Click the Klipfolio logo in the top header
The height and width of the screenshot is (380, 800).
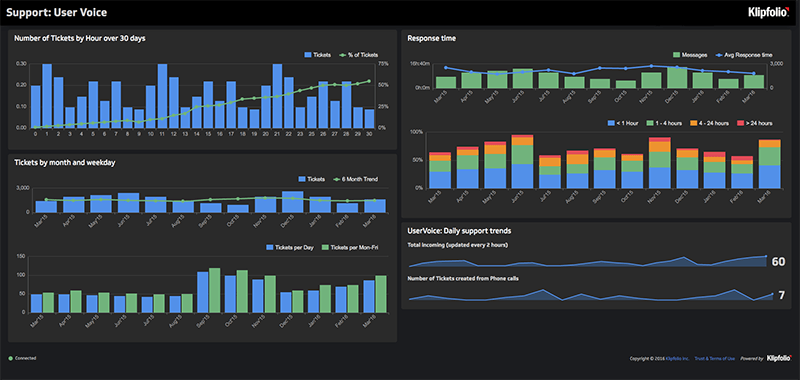coord(769,12)
